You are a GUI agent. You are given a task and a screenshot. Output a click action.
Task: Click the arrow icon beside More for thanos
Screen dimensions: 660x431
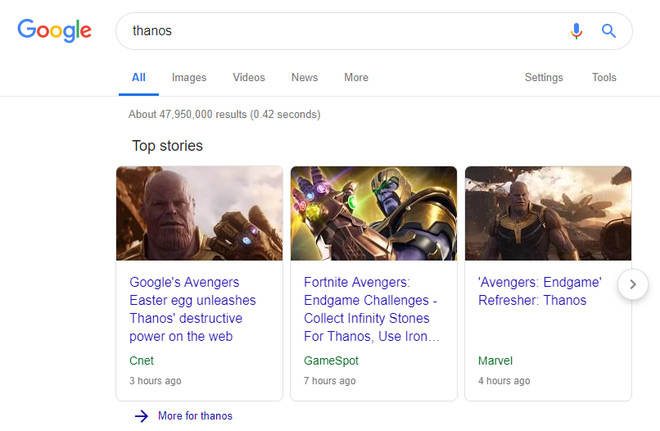(x=141, y=416)
